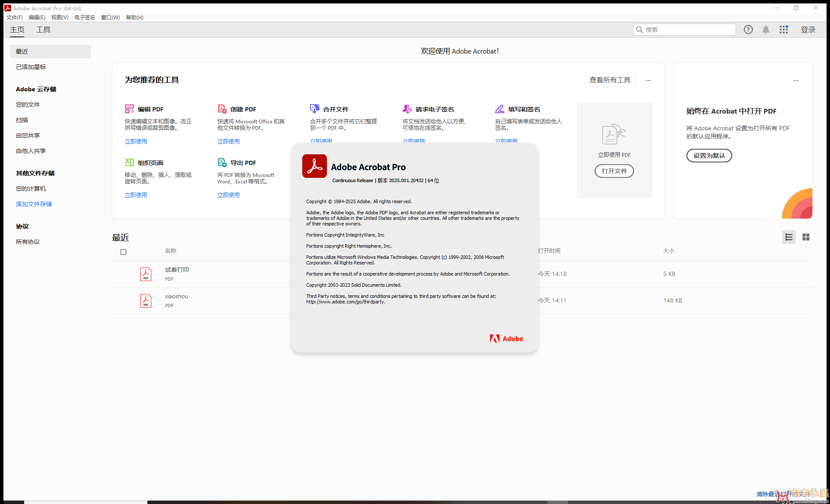Image resolution: width=830 pixels, height=504 pixels.
Task: Select 您的计算机 in the sidebar
Action: pos(31,189)
